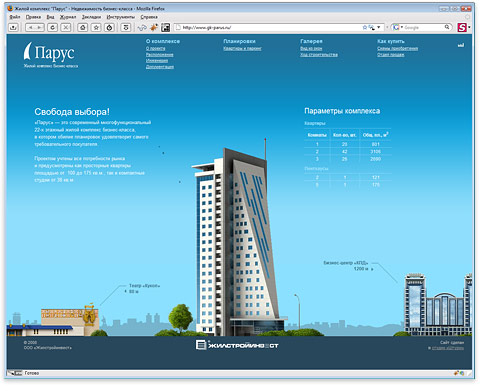Screen dimensions: 480x391
Task: Open dropdown arrow beside the red S icon
Action: [469, 27]
